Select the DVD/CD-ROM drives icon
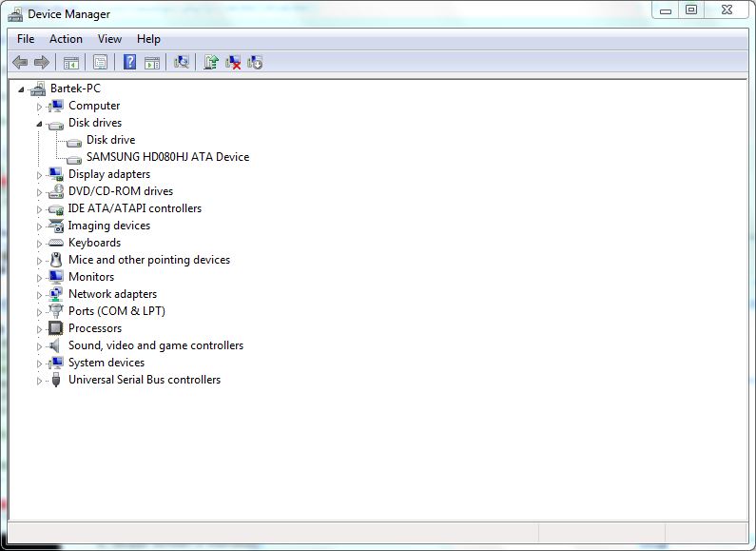The width and height of the screenshot is (756, 551). click(56, 191)
